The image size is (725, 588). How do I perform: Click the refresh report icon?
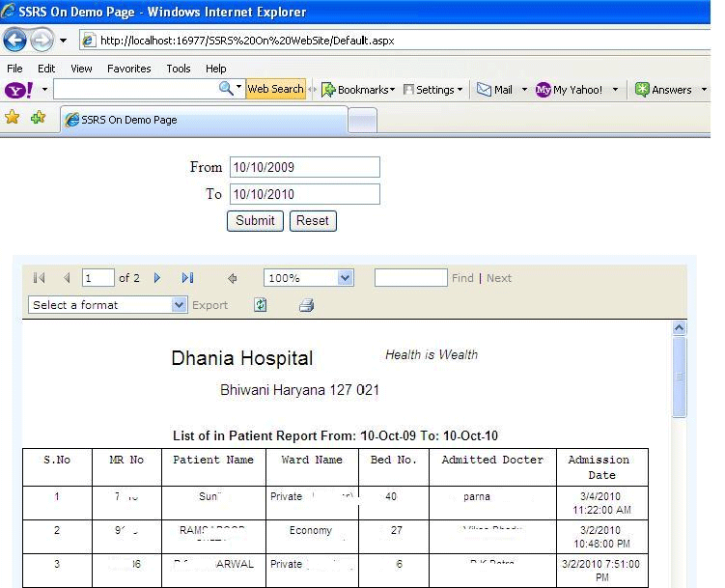coord(261,305)
